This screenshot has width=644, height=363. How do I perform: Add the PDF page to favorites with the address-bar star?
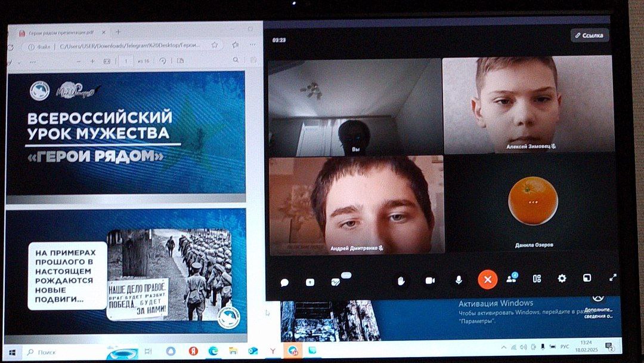pyautogui.click(x=215, y=45)
